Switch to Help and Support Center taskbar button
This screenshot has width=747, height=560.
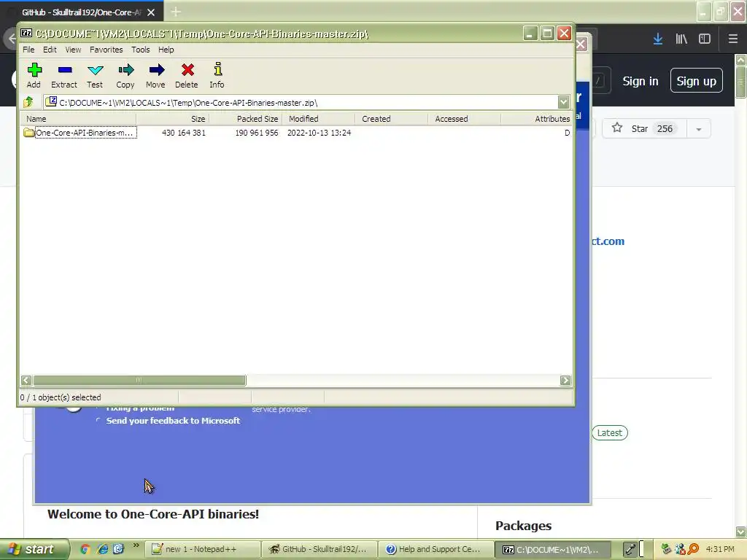coord(436,549)
